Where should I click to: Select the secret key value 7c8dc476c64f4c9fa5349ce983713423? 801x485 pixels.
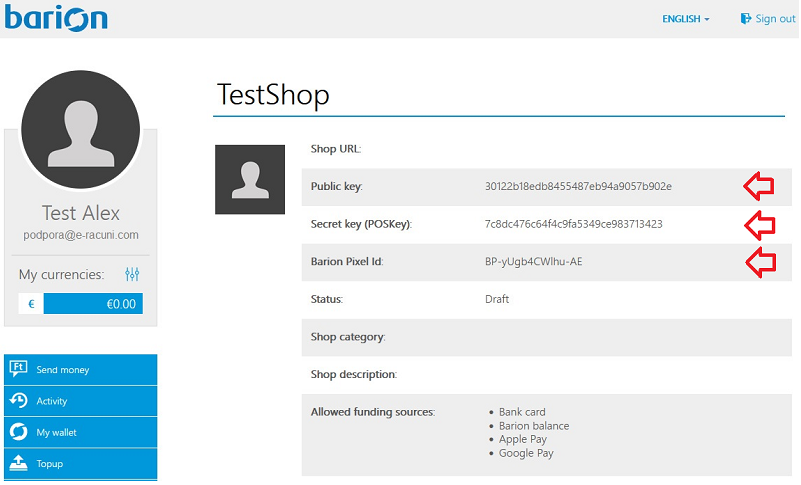tap(574, 224)
